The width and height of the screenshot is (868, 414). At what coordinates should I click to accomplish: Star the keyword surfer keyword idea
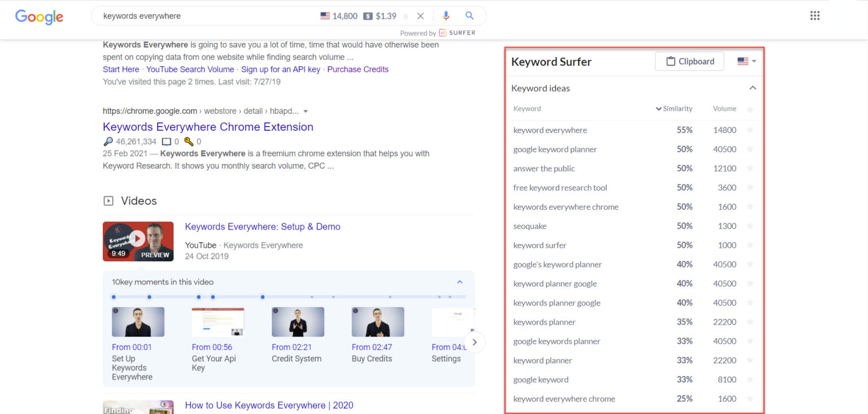click(x=750, y=245)
